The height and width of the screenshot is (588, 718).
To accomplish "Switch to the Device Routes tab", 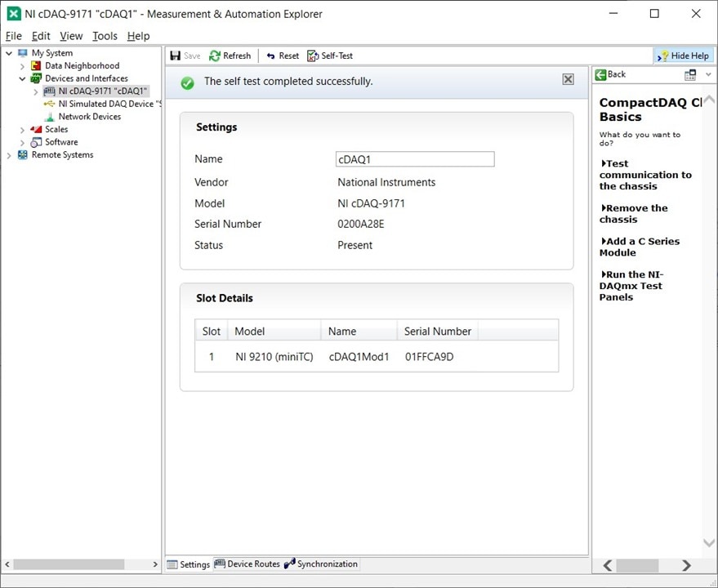I will pyautogui.click(x=247, y=564).
